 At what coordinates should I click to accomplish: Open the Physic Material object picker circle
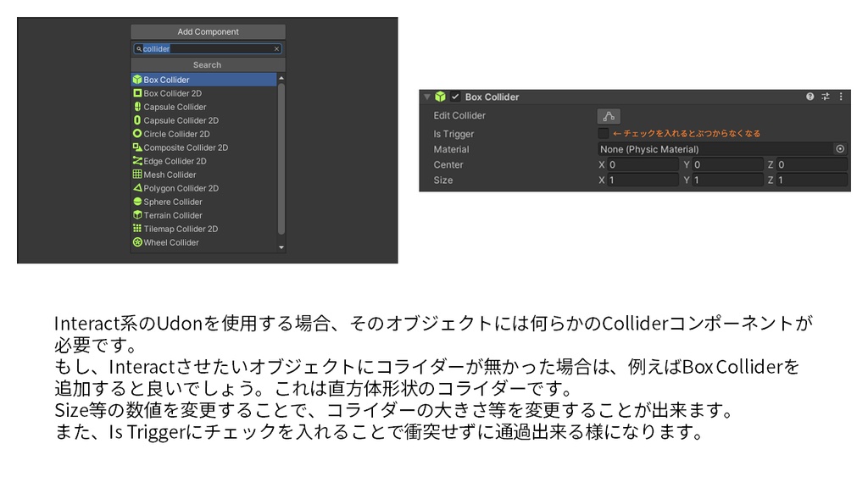click(x=840, y=149)
